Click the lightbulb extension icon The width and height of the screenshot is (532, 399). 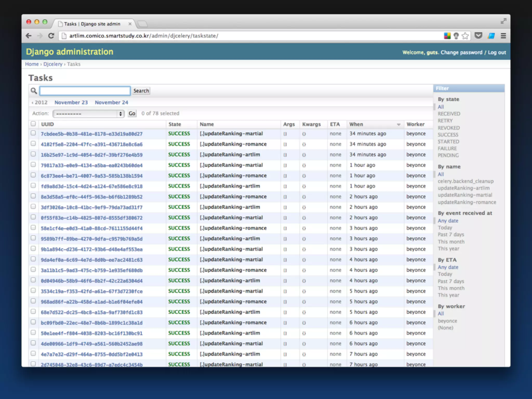[x=456, y=36]
